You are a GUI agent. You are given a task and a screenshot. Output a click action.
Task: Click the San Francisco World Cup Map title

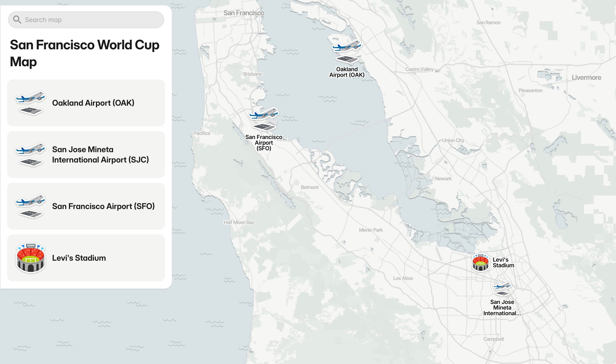pyautogui.click(x=84, y=53)
